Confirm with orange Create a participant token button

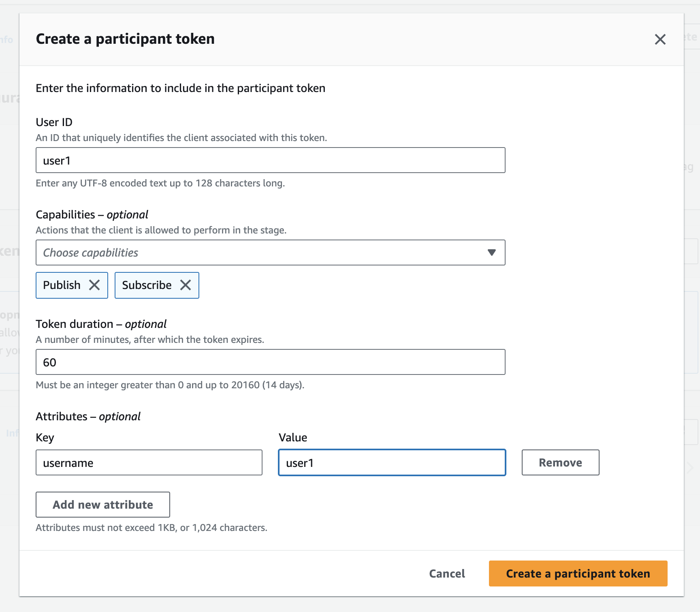point(578,573)
